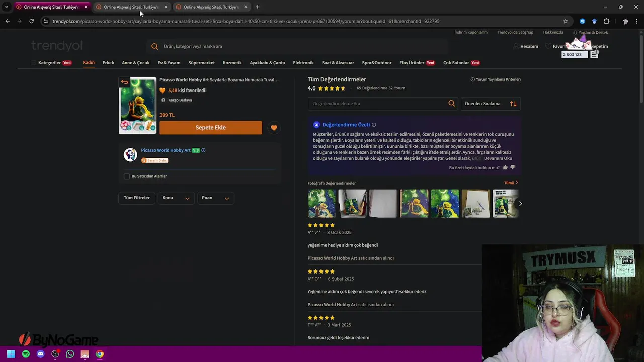Open the Süpermarket category
This screenshot has height=362, width=644.
tap(202, 63)
